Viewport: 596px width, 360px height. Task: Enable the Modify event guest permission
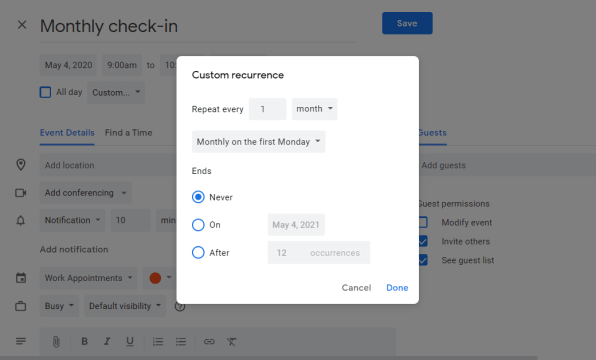click(423, 222)
